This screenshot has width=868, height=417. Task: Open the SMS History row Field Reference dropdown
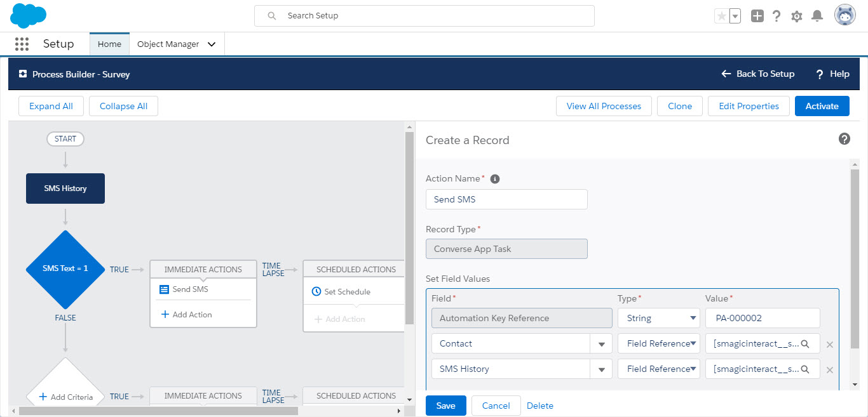tap(658, 369)
